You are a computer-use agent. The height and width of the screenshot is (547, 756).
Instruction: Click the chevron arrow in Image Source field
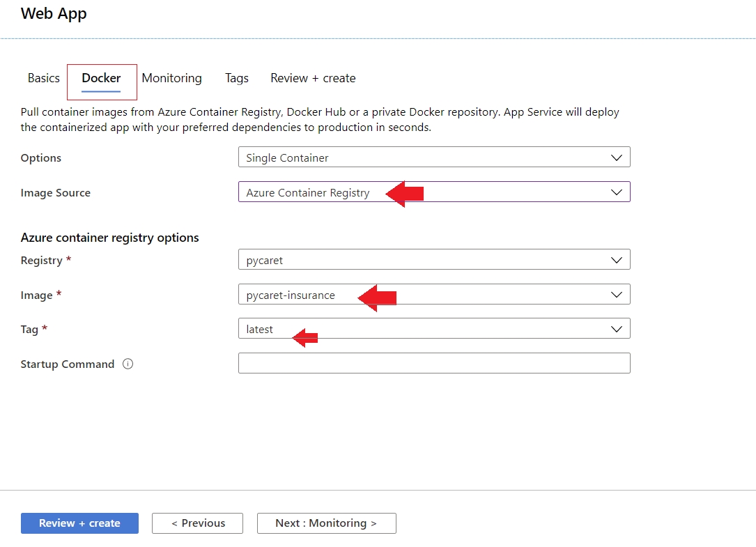616,192
